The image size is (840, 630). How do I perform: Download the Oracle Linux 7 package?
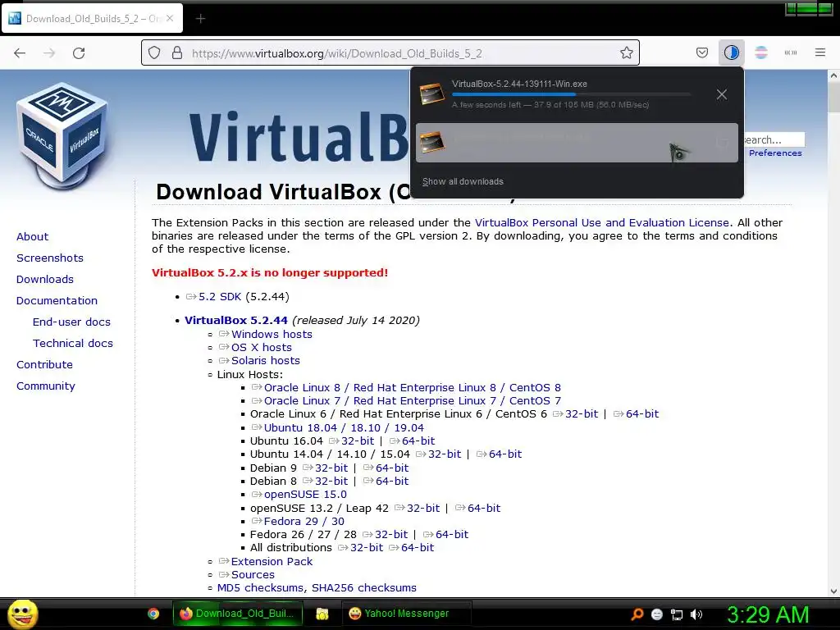tap(413, 401)
